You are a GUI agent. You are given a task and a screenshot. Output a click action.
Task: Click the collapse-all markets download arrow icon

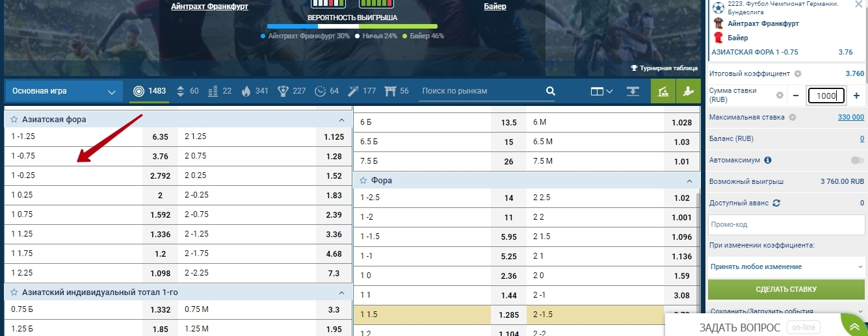coord(633,91)
